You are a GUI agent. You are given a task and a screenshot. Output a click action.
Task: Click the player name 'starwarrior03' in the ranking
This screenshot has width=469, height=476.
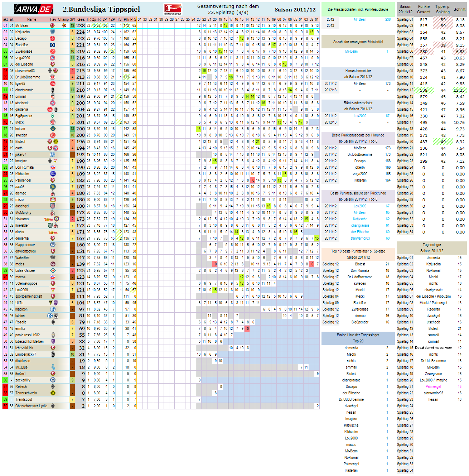(x=25, y=71)
